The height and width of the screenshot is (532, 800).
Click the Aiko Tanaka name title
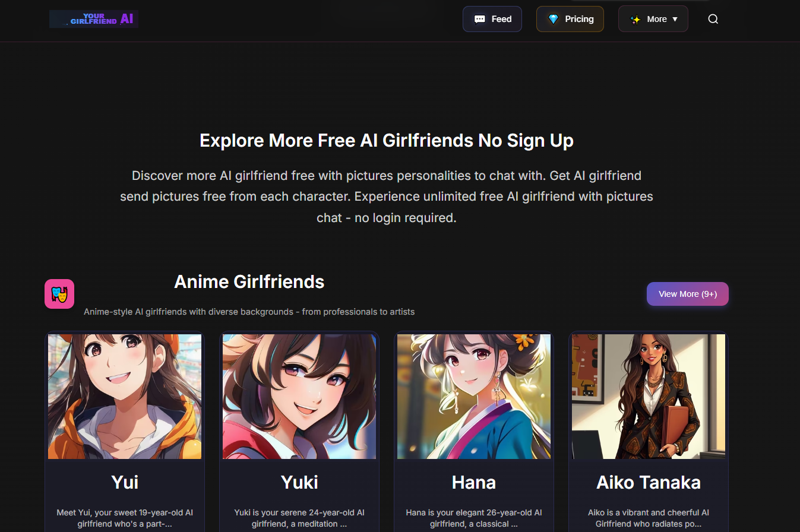pyautogui.click(x=649, y=482)
